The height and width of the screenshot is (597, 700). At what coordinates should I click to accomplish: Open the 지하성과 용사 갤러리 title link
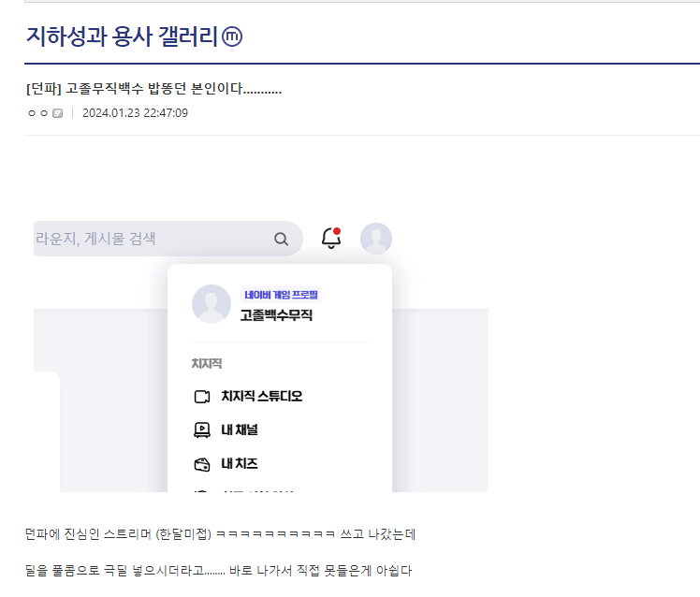click(x=122, y=36)
